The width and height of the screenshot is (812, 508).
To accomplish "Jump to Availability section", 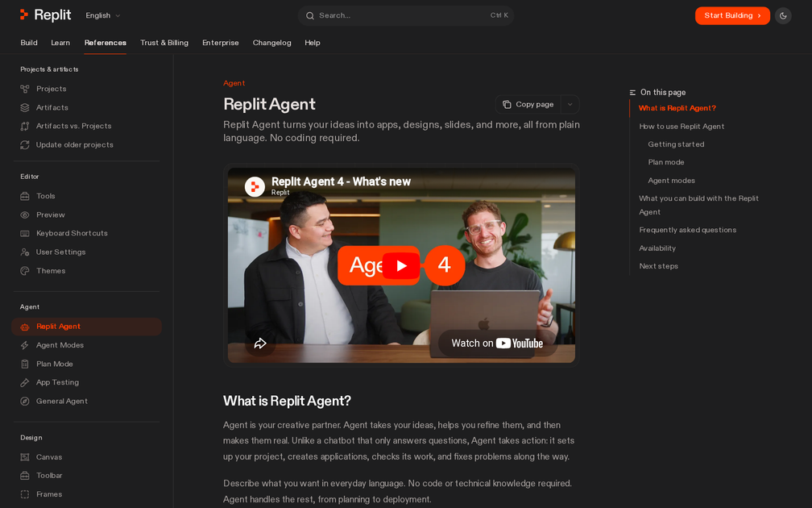I will tap(657, 248).
